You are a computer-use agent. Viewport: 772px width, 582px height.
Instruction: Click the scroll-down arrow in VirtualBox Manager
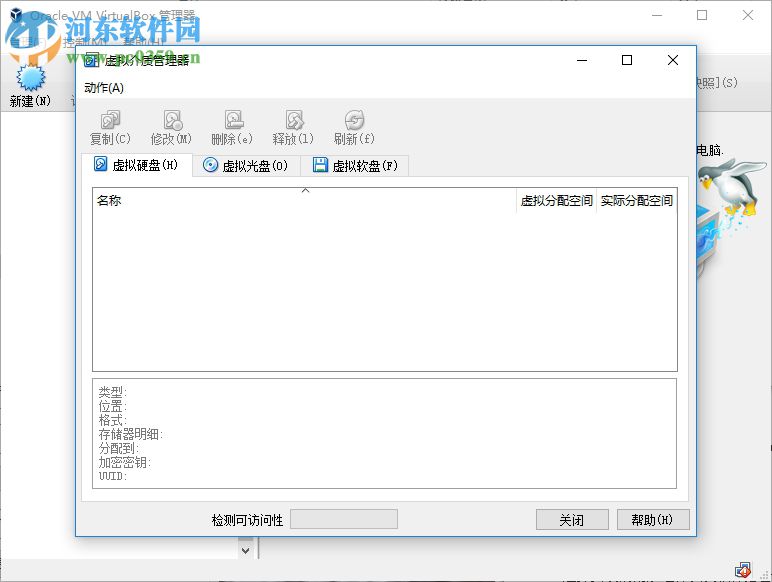tap(246, 550)
